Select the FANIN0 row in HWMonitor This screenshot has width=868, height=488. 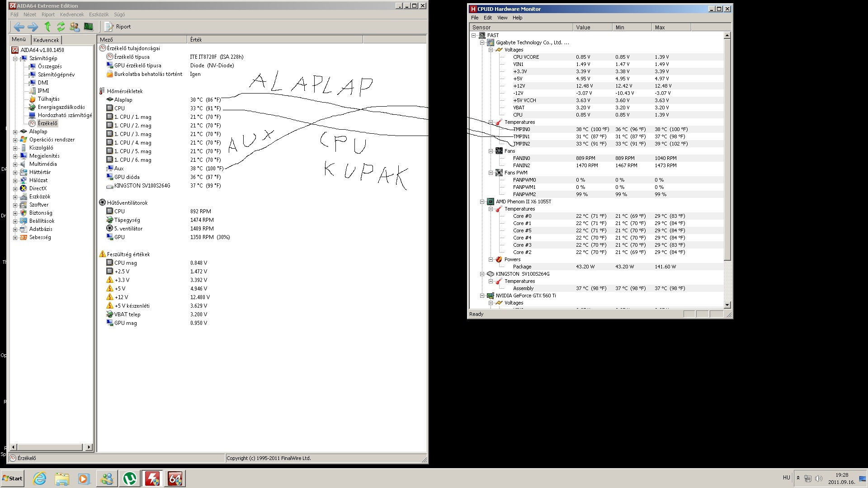click(x=597, y=158)
